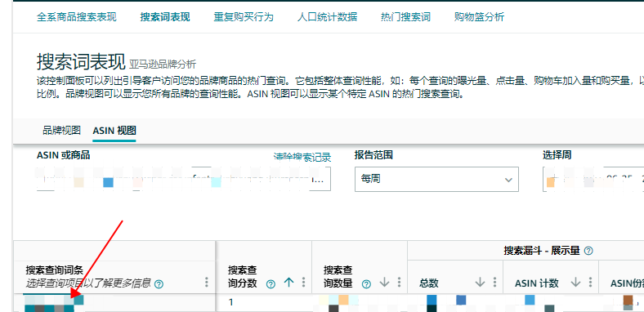
Task: Select the 搜索词表现 tab
Action: (x=165, y=17)
